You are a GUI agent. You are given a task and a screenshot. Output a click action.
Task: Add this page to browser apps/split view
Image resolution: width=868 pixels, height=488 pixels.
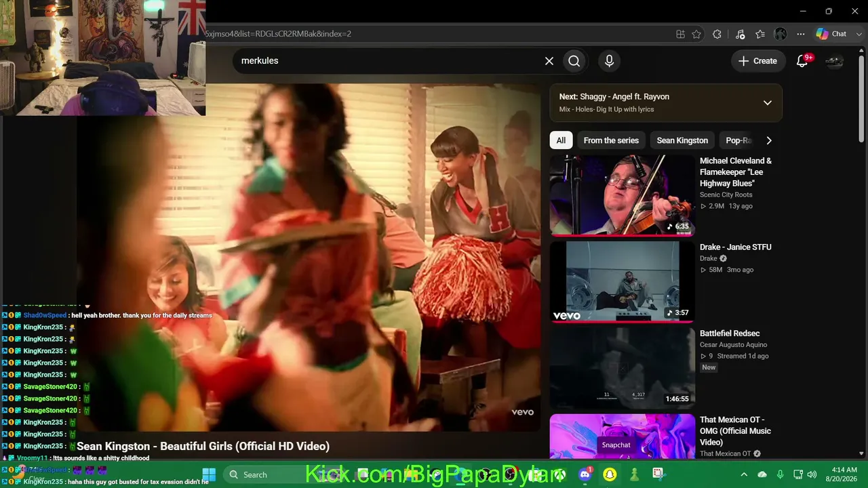tap(680, 34)
